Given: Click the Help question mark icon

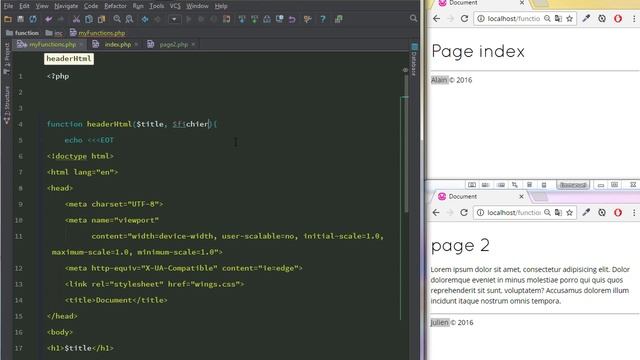Looking at the screenshot, I should click(323, 19).
